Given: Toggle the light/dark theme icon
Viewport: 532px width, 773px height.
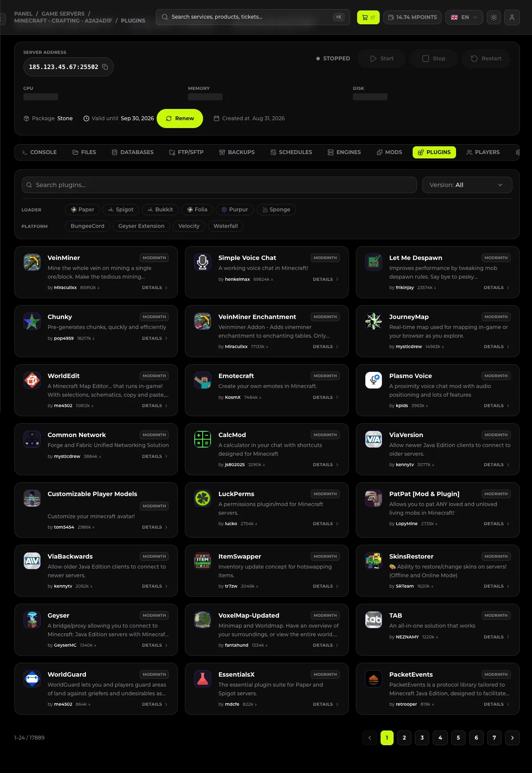Looking at the screenshot, I should coord(494,17).
